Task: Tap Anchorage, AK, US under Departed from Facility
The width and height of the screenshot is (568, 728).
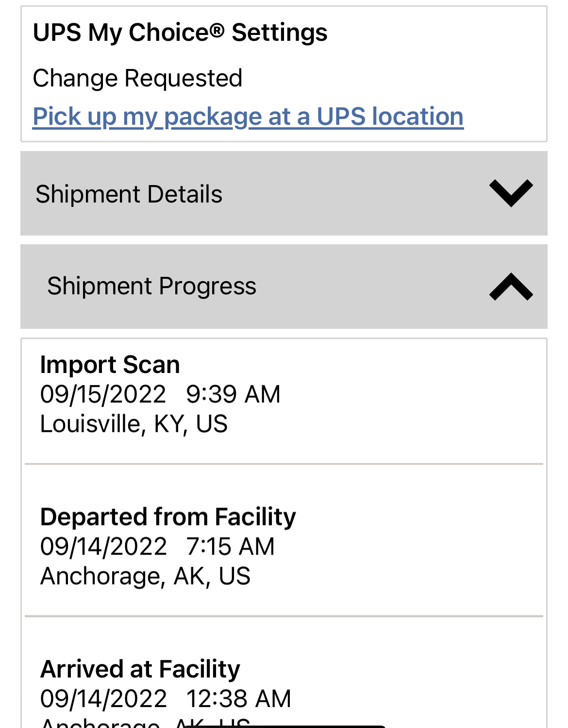Action: pyautogui.click(x=145, y=576)
